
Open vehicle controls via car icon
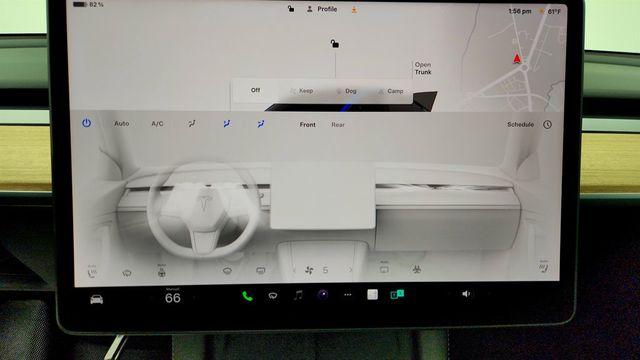tap(97, 300)
